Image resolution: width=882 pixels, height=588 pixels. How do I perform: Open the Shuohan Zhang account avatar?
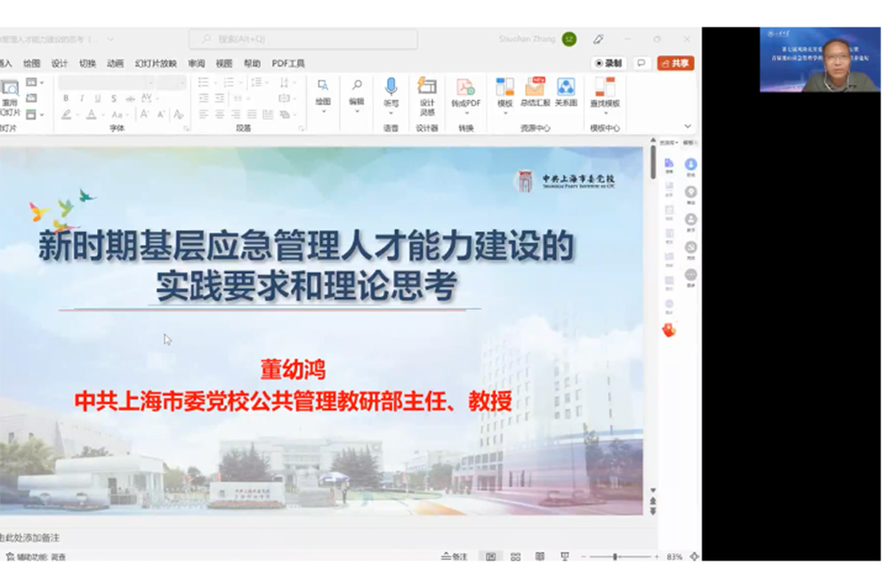[x=569, y=39]
